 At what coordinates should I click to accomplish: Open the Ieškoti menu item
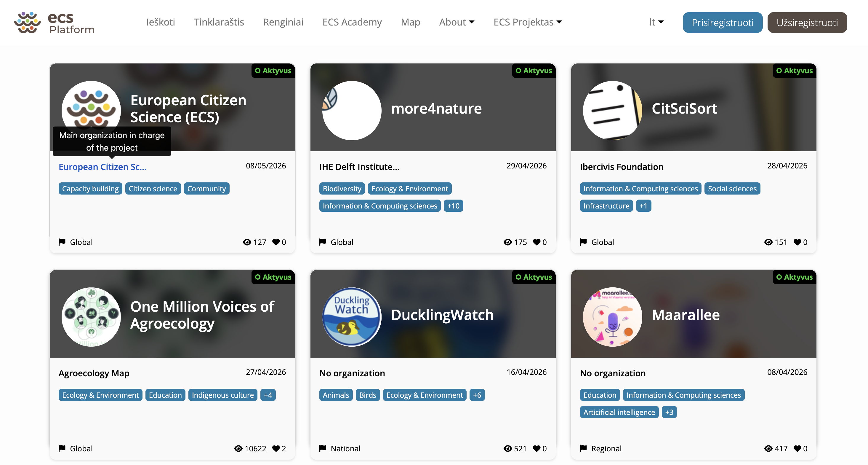[160, 22]
